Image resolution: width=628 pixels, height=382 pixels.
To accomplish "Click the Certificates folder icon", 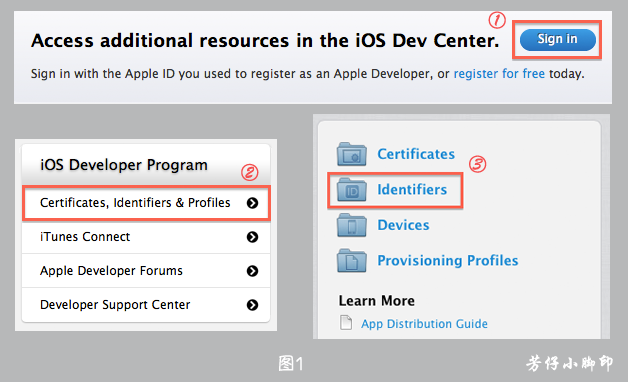I will click(x=352, y=154).
